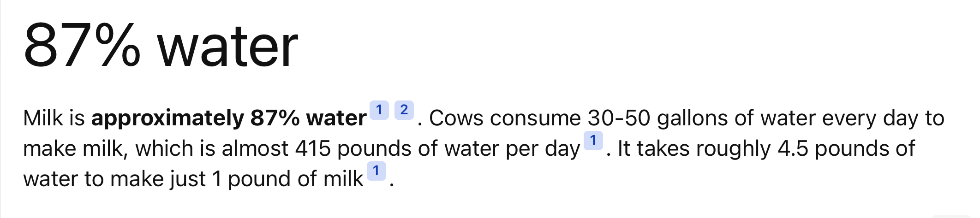Click the "4.5" number in the text
The height and width of the screenshot is (218, 980).
[793, 149]
